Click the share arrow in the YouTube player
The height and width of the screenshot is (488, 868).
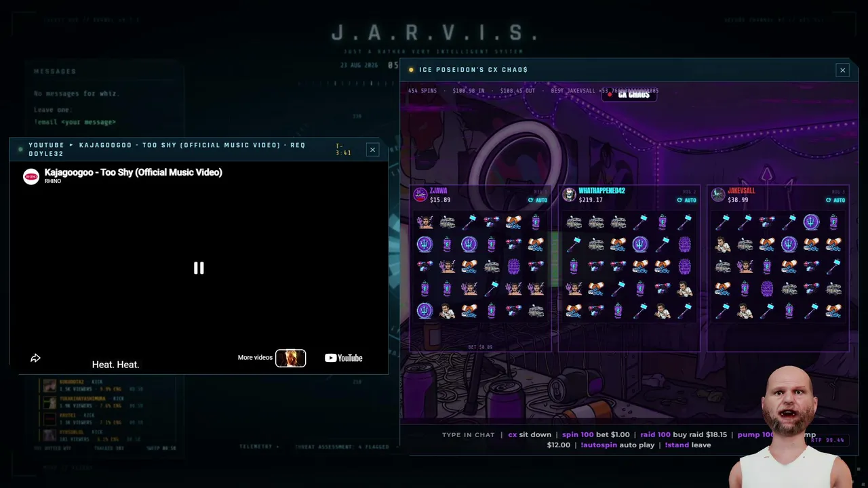[x=36, y=358]
